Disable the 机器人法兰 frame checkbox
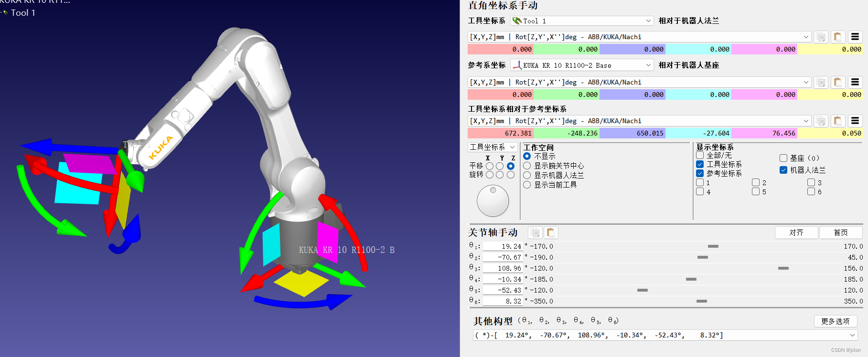 pyautogui.click(x=783, y=170)
